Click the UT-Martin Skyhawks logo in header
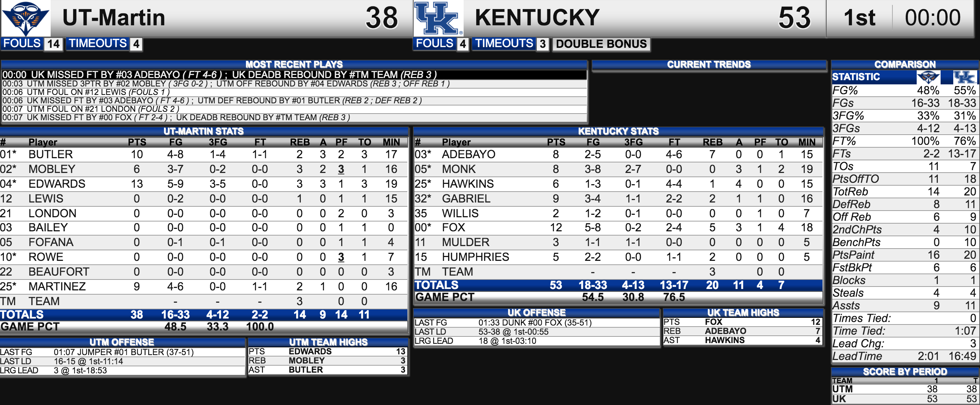The width and height of the screenshot is (980, 405). [x=25, y=18]
